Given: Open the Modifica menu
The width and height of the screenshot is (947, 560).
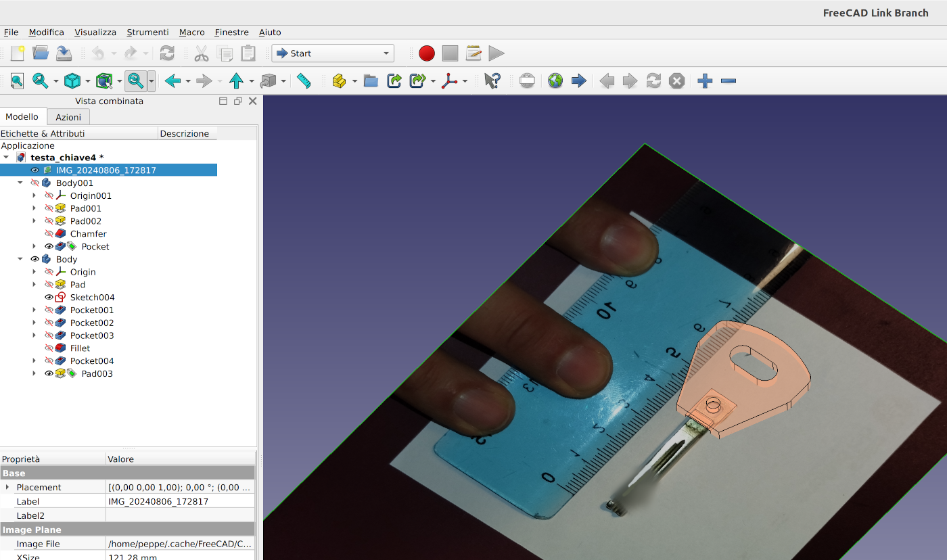Looking at the screenshot, I should [x=47, y=32].
